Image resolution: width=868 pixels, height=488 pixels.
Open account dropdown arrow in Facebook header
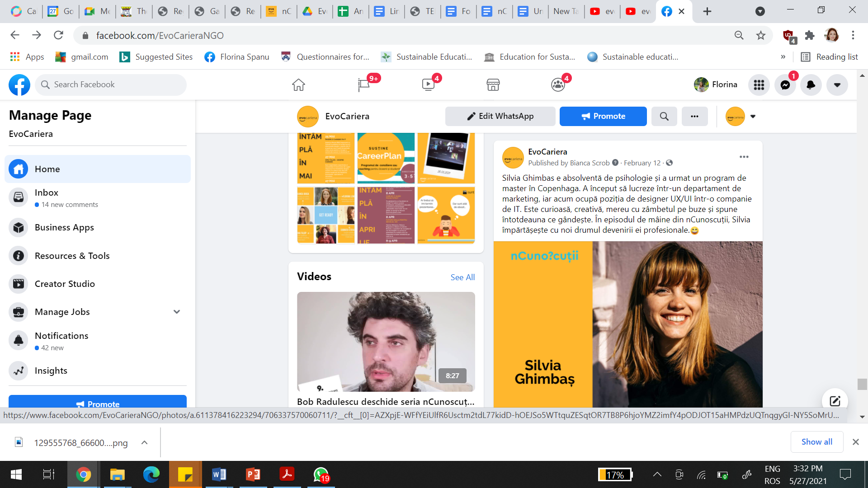[x=837, y=84]
